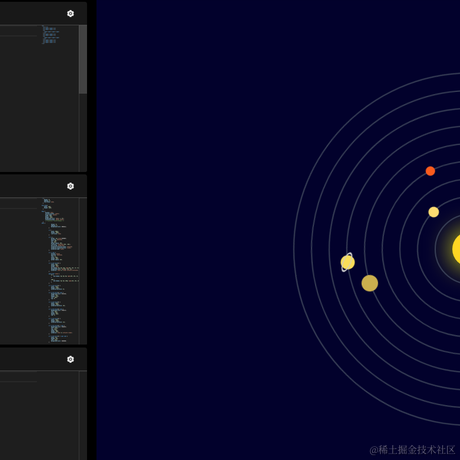Open settings gear of the top editor panel
Screen dimensions: 460x460
[x=70, y=13]
